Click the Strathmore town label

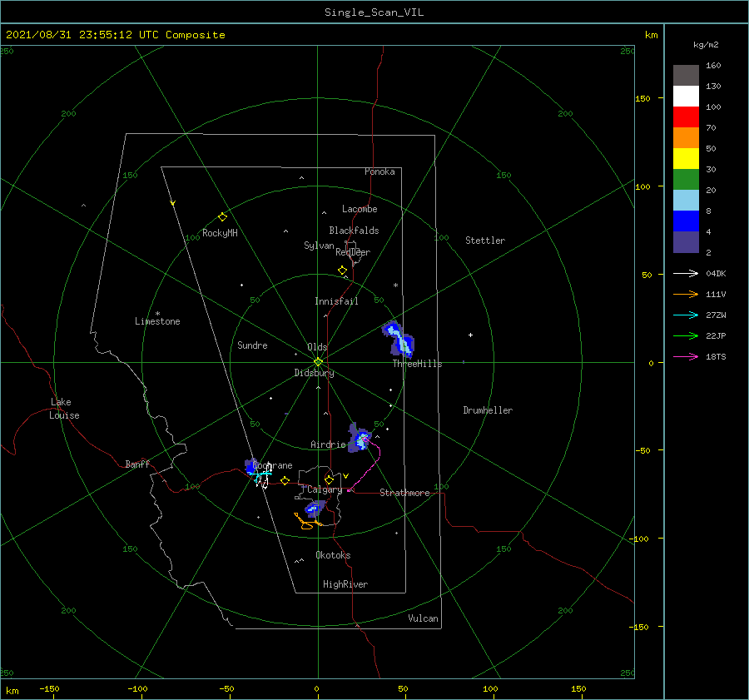pos(404,493)
